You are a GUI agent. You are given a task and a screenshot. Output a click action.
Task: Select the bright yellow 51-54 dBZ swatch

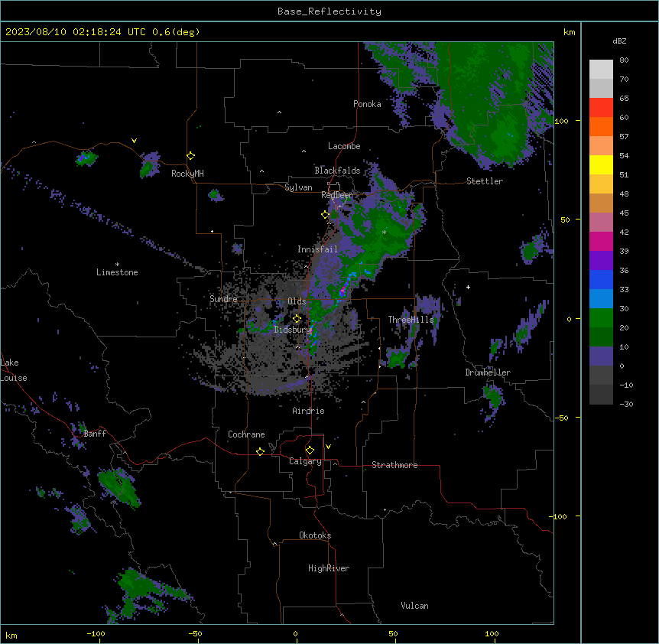tap(601, 165)
